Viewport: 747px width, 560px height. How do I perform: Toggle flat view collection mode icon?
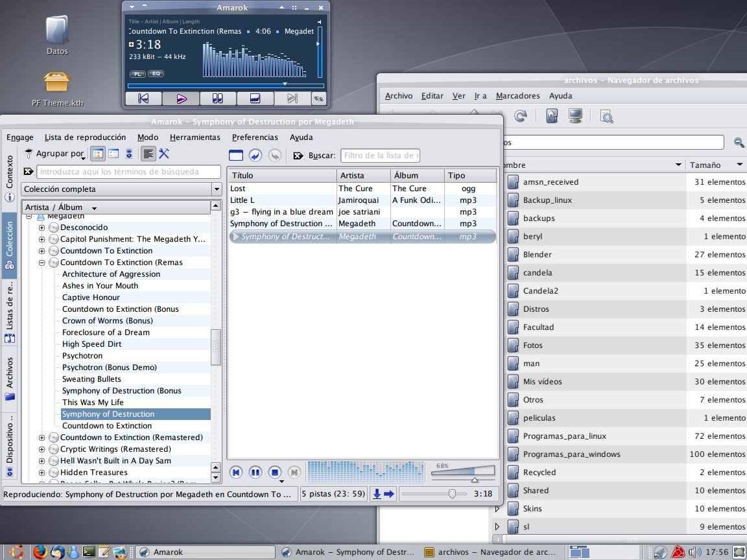tap(113, 154)
